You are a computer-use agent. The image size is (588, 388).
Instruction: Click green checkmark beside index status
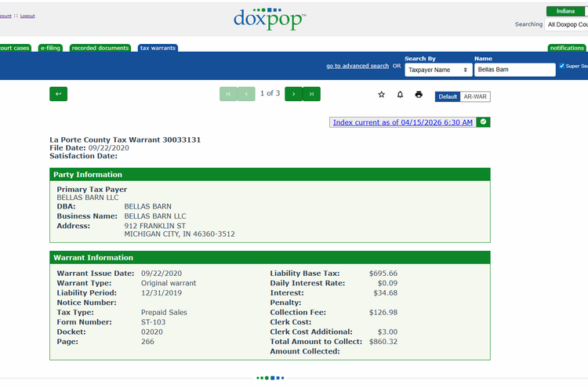click(484, 122)
